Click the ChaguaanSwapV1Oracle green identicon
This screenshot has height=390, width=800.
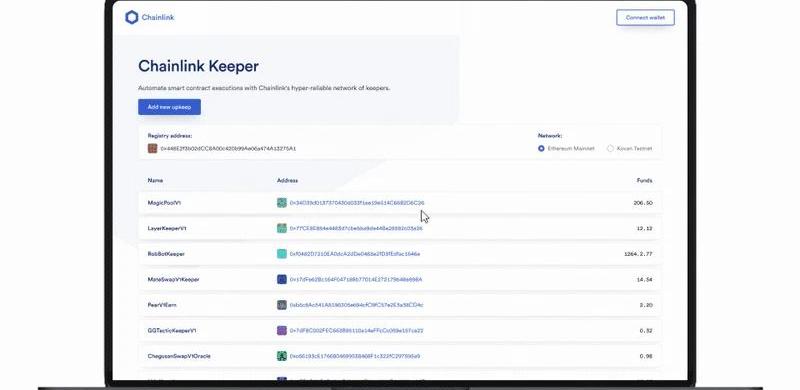pos(282,356)
